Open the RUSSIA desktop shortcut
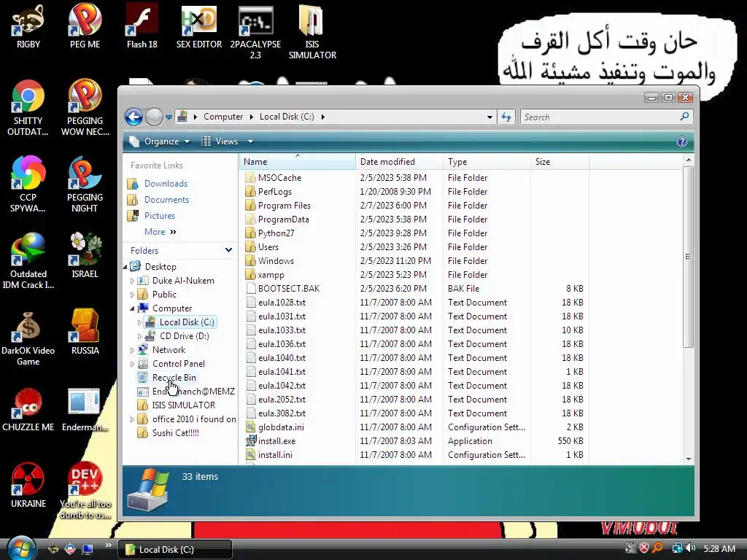Image resolution: width=747 pixels, height=560 pixels. [85, 332]
